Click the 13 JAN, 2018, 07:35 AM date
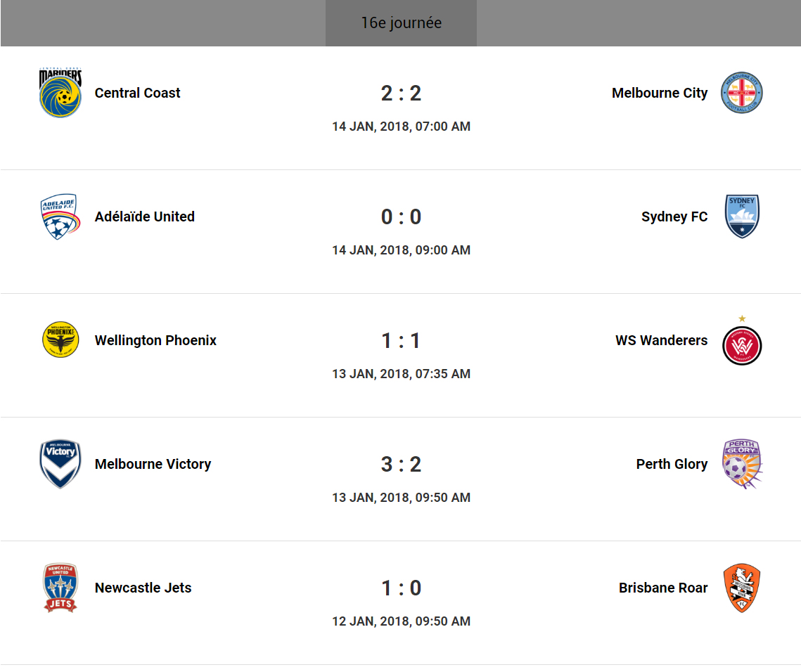 [x=401, y=374]
